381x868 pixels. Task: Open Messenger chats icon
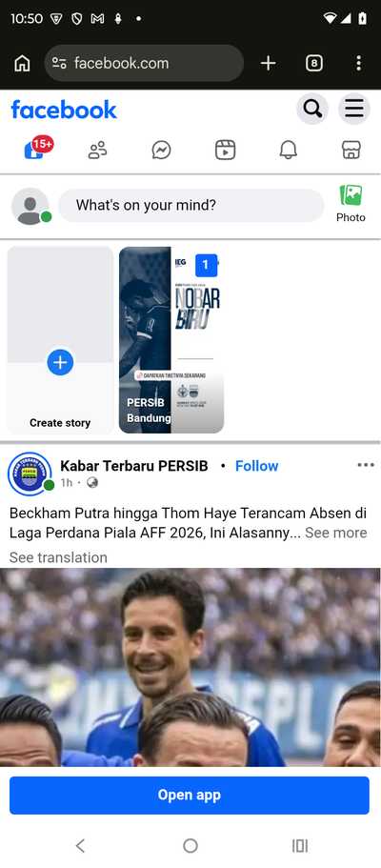161,150
